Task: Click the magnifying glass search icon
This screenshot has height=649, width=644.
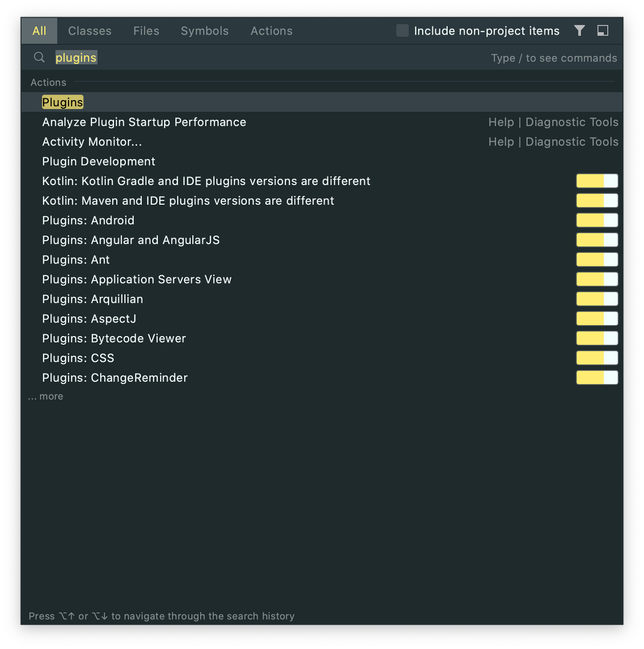Action: point(39,57)
